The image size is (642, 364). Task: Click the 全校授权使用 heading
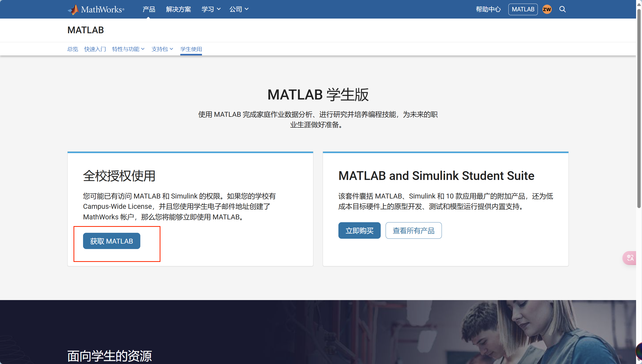pyautogui.click(x=119, y=176)
